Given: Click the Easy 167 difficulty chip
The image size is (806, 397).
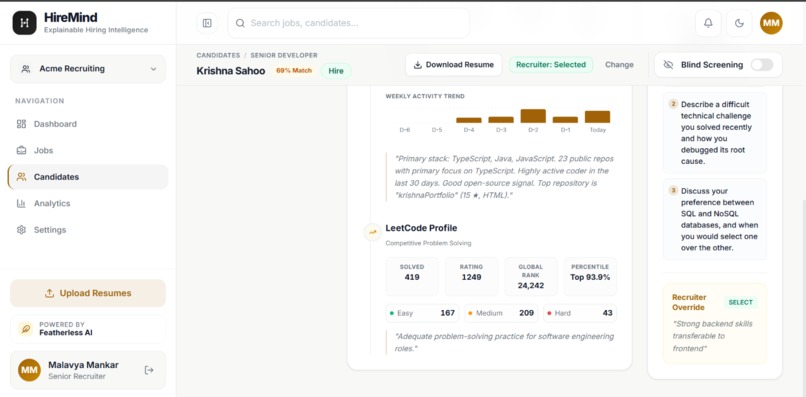Looking at the screenshot, I should point(422,313).
